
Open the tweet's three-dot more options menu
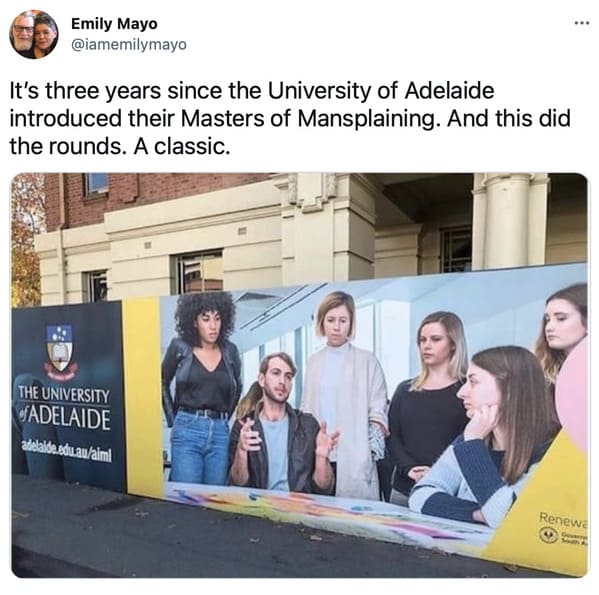pos(581,23)
